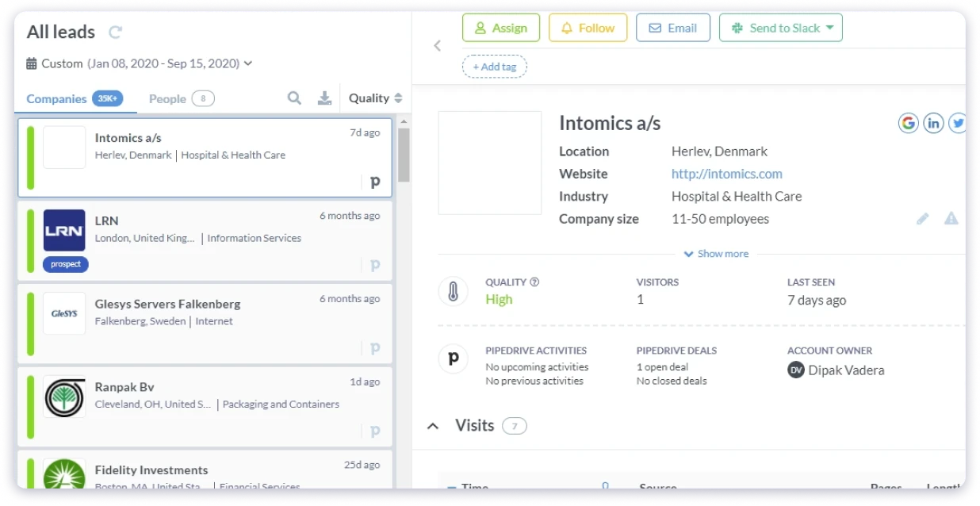Viewport: 980px width, 506px height.
Task: Click the LRN company logo
Action: click(x=64, y=230)
